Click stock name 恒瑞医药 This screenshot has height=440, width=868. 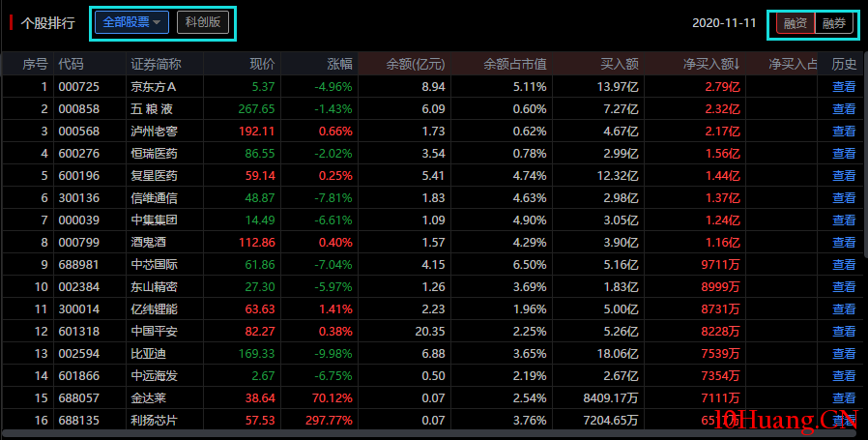pos(154,154)
